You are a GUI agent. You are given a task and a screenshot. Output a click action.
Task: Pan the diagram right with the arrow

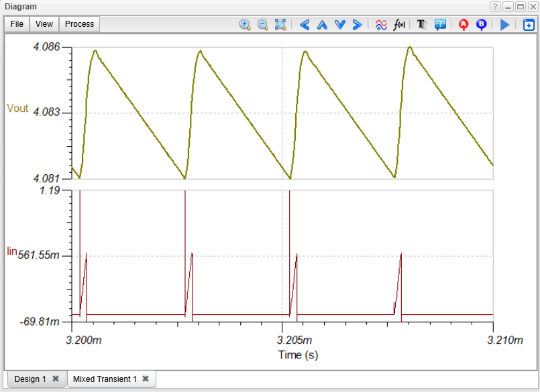(x=357, y=24)
